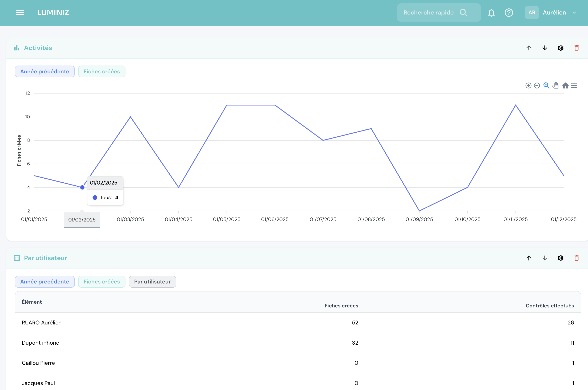Select the zoom-in icon on the Activités chart
588x390 pixels.
[529, 85]
